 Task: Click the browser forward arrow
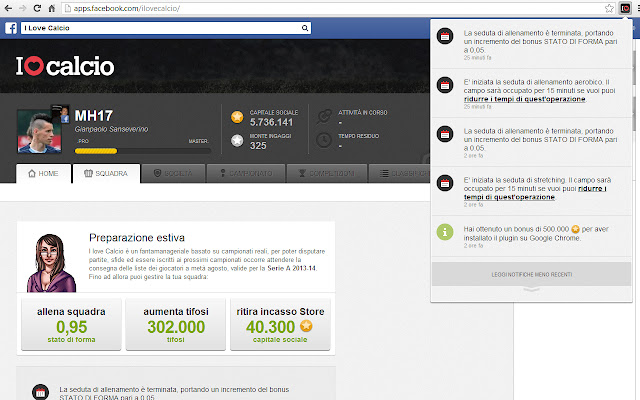point(22,8)
